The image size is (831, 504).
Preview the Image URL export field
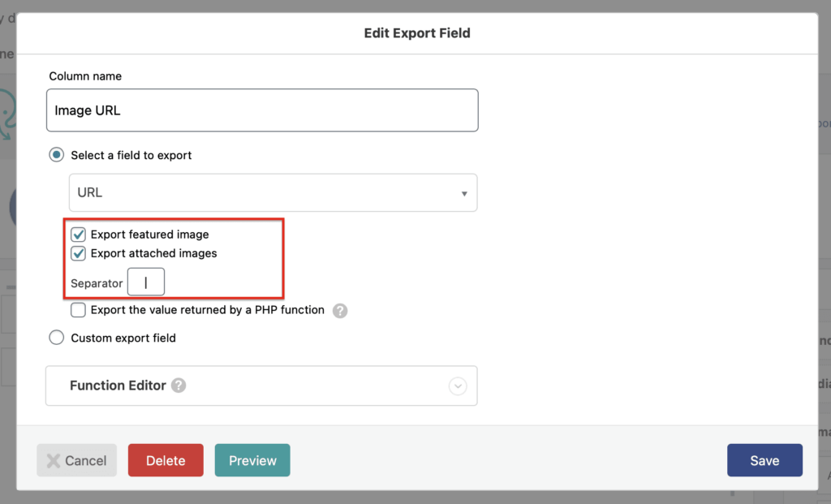click(x=252, y=460)
